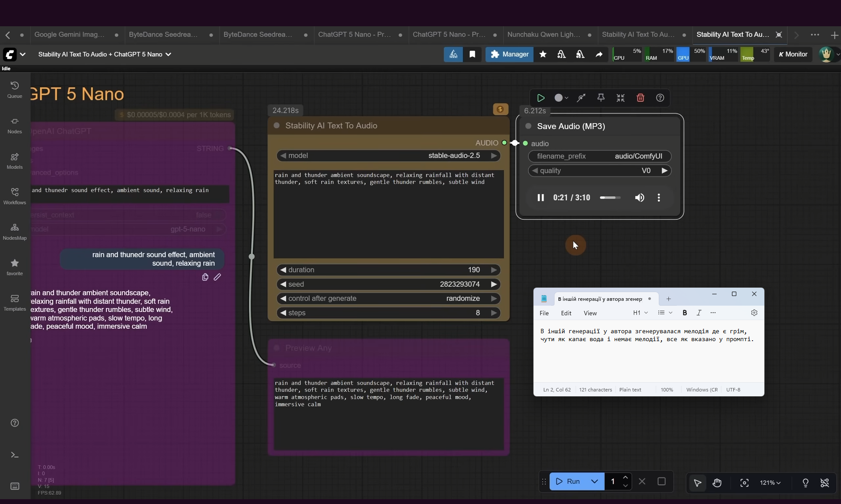Screen dimensions: 841x504
Task: Click the audio volume slider
Action: [x=610, y=197]
